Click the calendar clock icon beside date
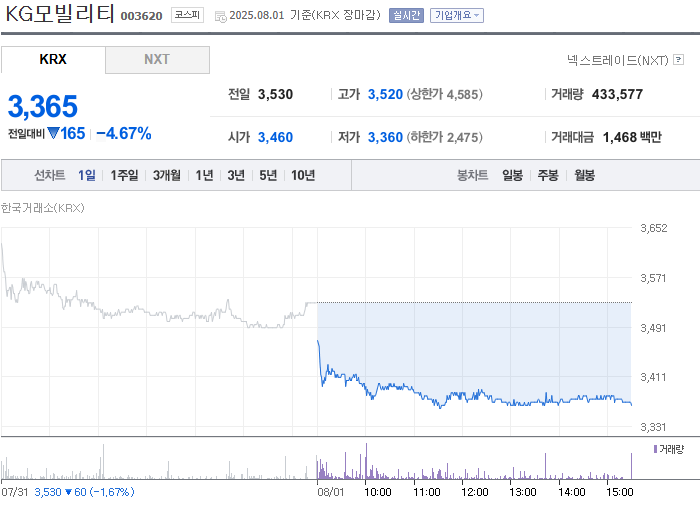The height and width of the screenshot is (505, 700). pyautogui.click(x=221, y=17)
